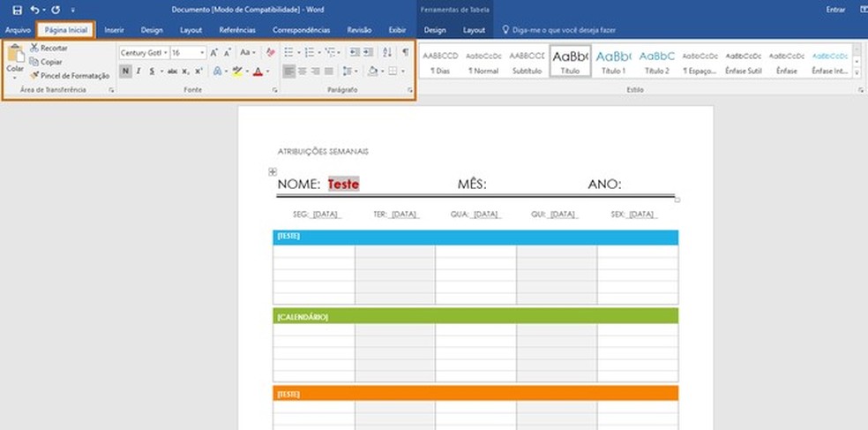
Task: Open the font size dropdown arrow
Action: [x=202, y=53]
